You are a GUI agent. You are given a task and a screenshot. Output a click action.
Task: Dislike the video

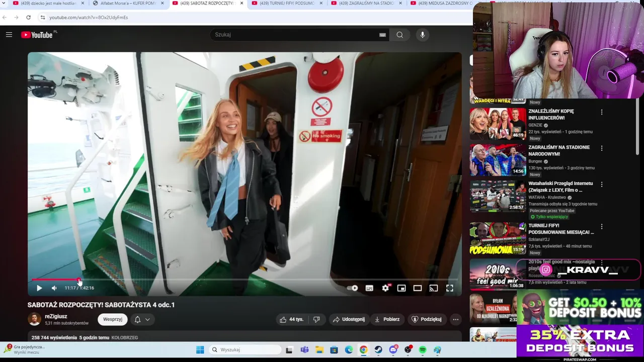(x=316, y=319)
